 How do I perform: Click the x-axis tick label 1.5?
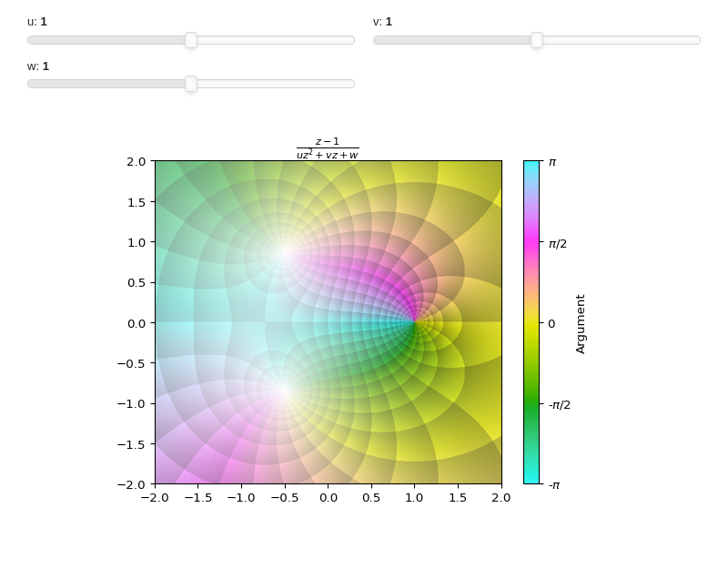click(458, 498)
